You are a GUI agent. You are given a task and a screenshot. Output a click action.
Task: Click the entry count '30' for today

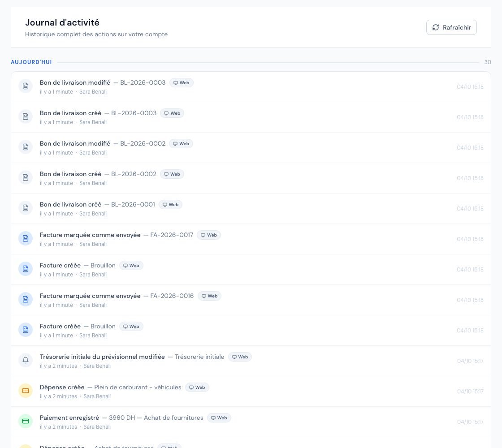point(488,62)
